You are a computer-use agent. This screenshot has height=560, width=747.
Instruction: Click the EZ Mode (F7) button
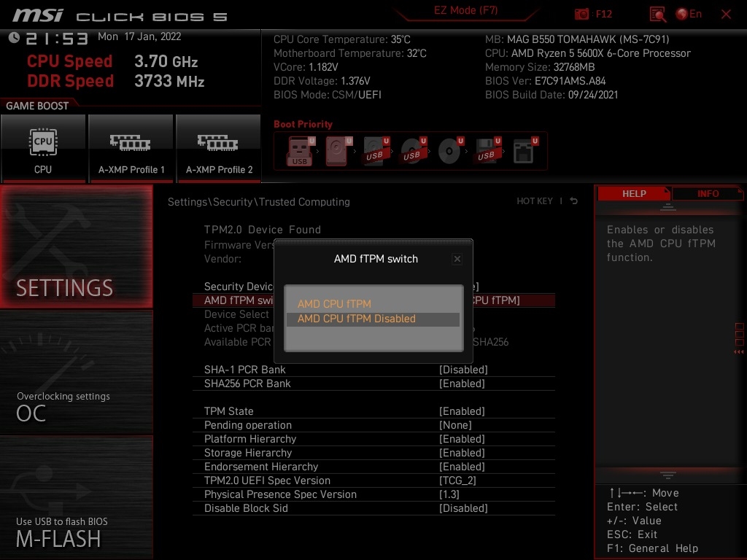pos(466,11)
